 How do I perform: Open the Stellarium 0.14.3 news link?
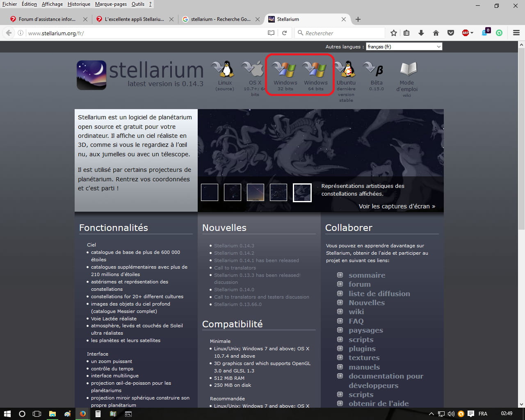click(x=234, y=246)
